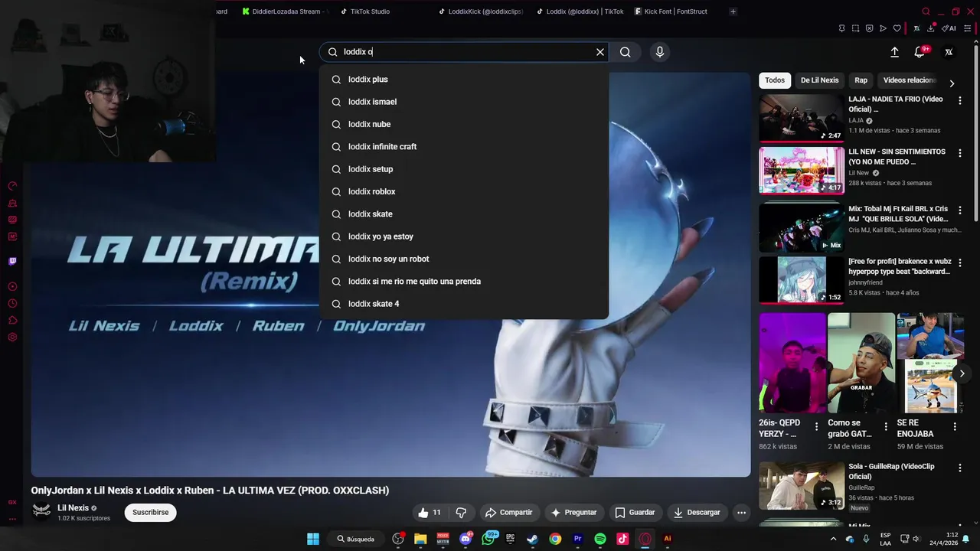Open the sidebar player icon
The height and width of the screenshot is (551, 980).
[12, 287]
